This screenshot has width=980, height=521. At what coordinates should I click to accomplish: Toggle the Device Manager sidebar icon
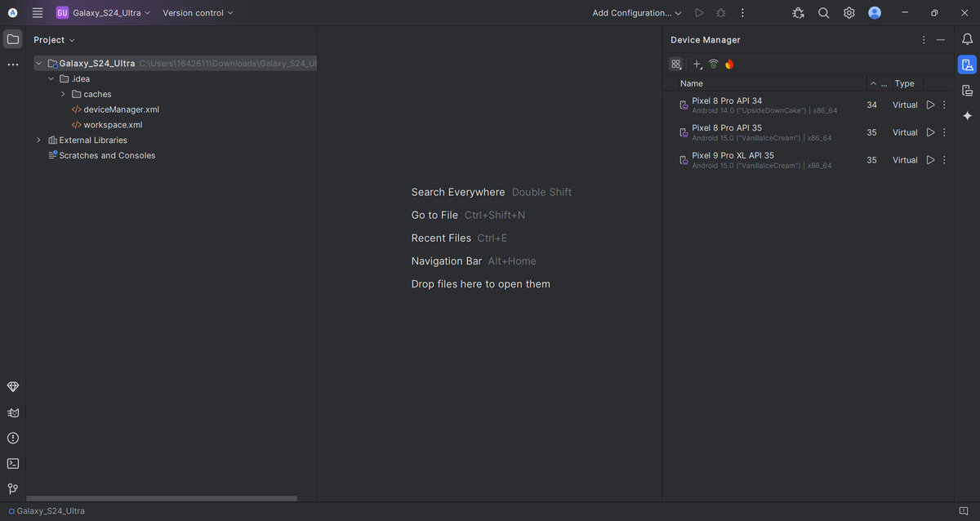pyautogui.click(x=967, y=65)
